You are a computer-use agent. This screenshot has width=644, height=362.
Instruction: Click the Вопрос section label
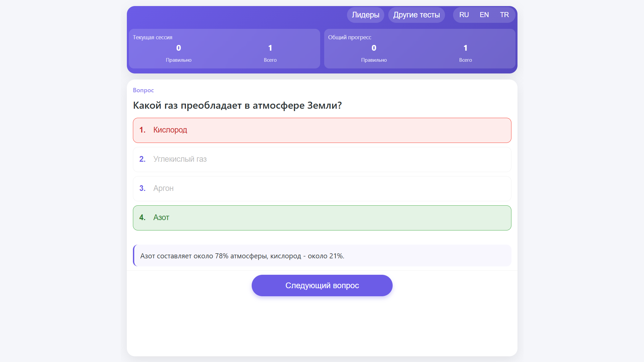(143, 90)
